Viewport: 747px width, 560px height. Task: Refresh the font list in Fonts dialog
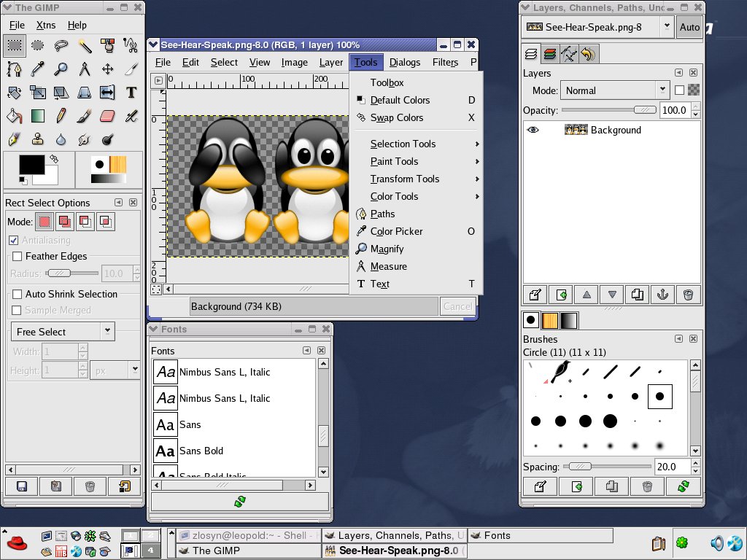click(239, 502)
